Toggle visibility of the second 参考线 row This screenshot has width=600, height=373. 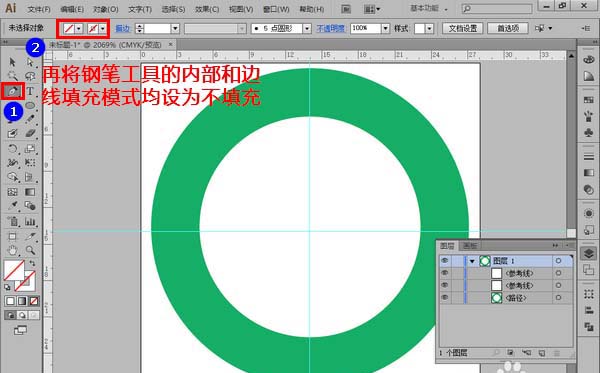(444, 285)
